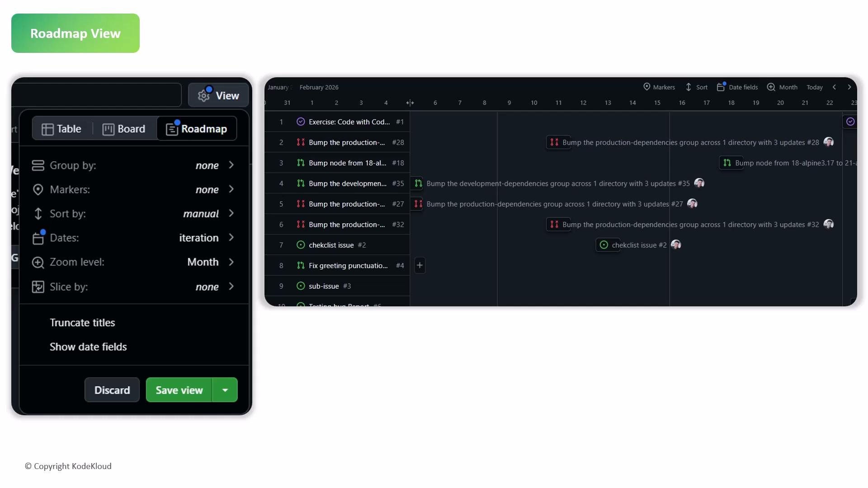Click the Dates calendar icon in menu
868x488 pixels.
(38, 238)
